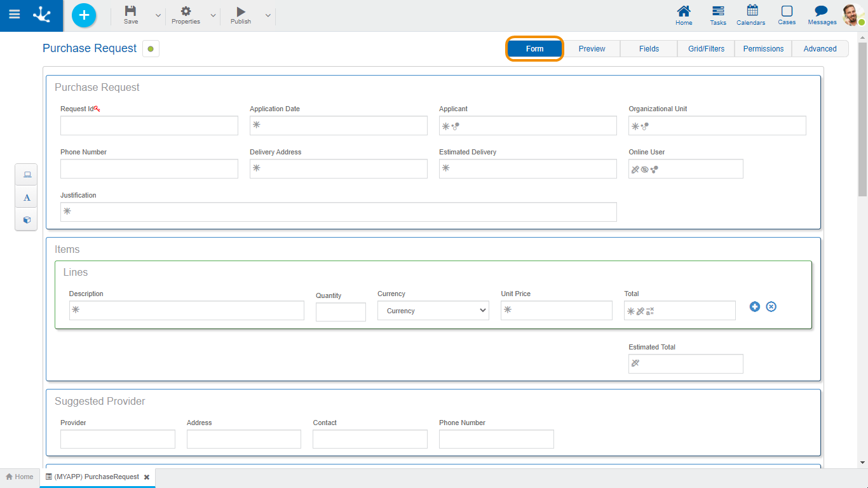This screenshot has height=488, width=868.
Task: Open Properties gear icon
Action: 186,11
